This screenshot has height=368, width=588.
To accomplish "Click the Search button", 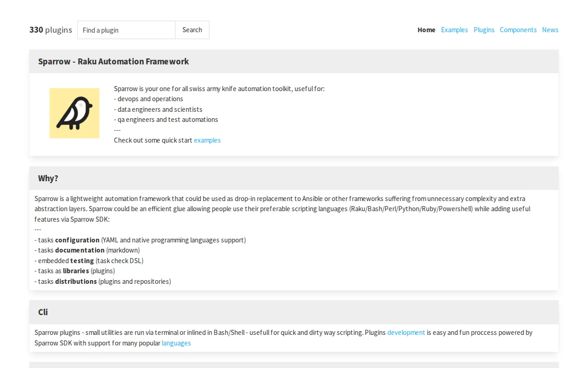I will coord(192,30).
